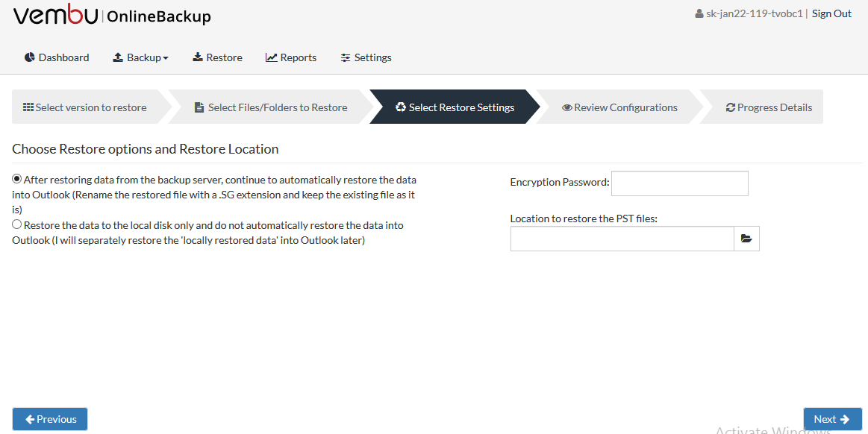Select automatically restore data into Outlook option

click(x=17, y=179)
